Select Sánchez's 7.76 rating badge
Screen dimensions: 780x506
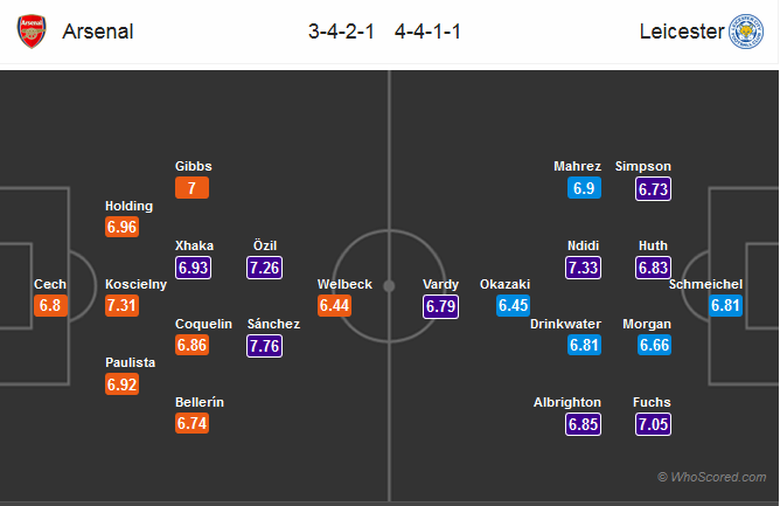click(x=264, y=345)
